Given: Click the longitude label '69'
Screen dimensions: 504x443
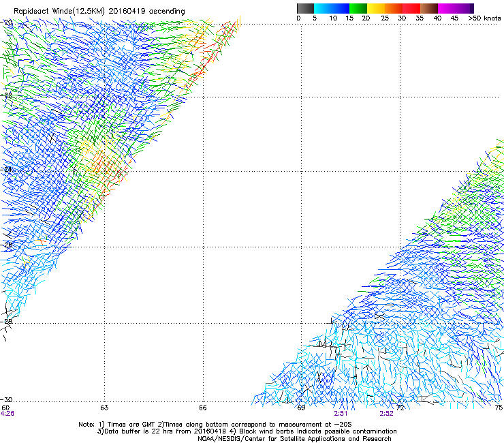Looking at the screenshot, I should [x=301, y=408].
